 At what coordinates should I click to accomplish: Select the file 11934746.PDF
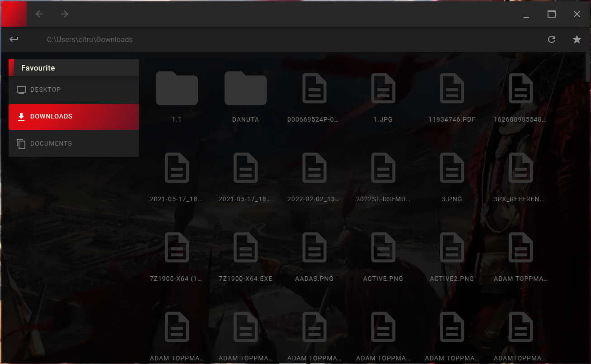click(x=452, y=89)
